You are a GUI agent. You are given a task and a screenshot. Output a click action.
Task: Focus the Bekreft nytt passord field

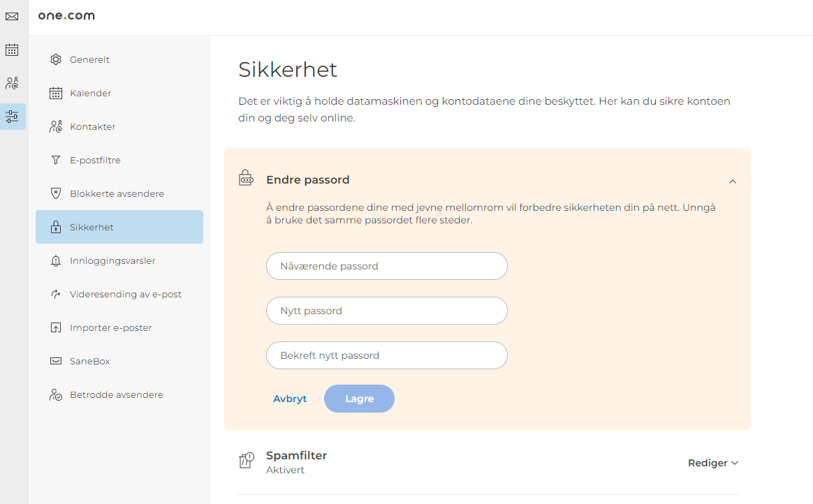(387, 355)
